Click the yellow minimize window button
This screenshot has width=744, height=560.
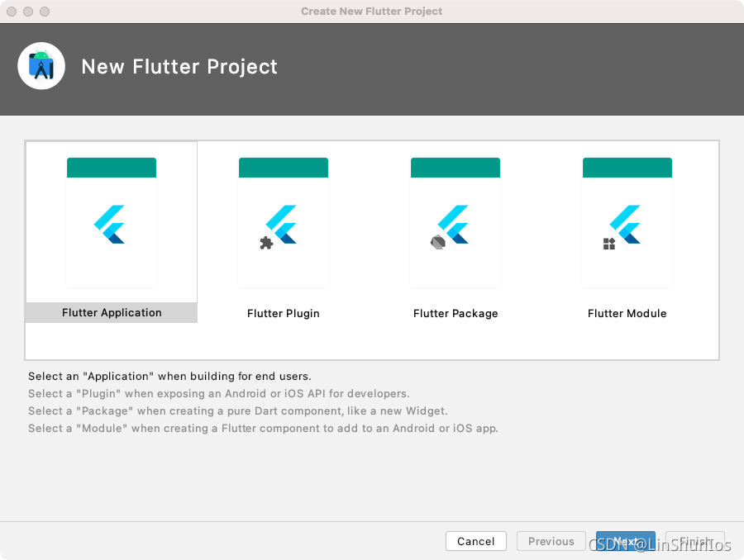point(28,12)
